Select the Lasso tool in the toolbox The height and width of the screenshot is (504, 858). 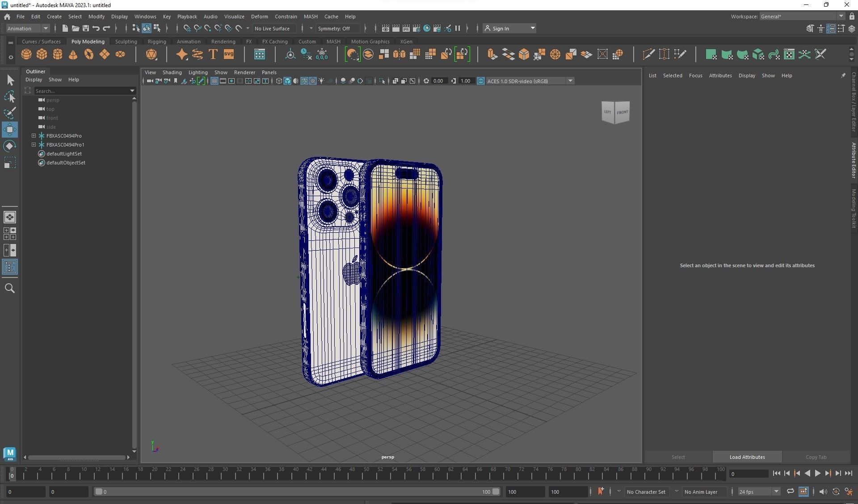pos(10,97)
